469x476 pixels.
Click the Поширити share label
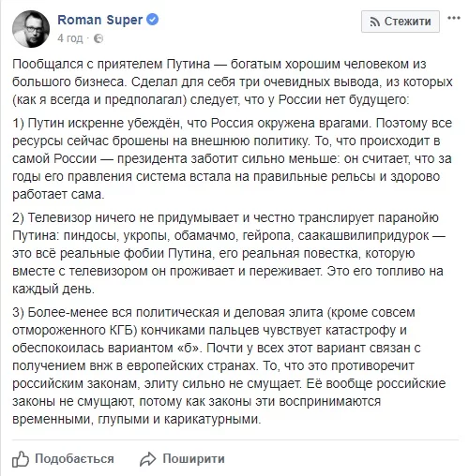(x=193, y=459)
